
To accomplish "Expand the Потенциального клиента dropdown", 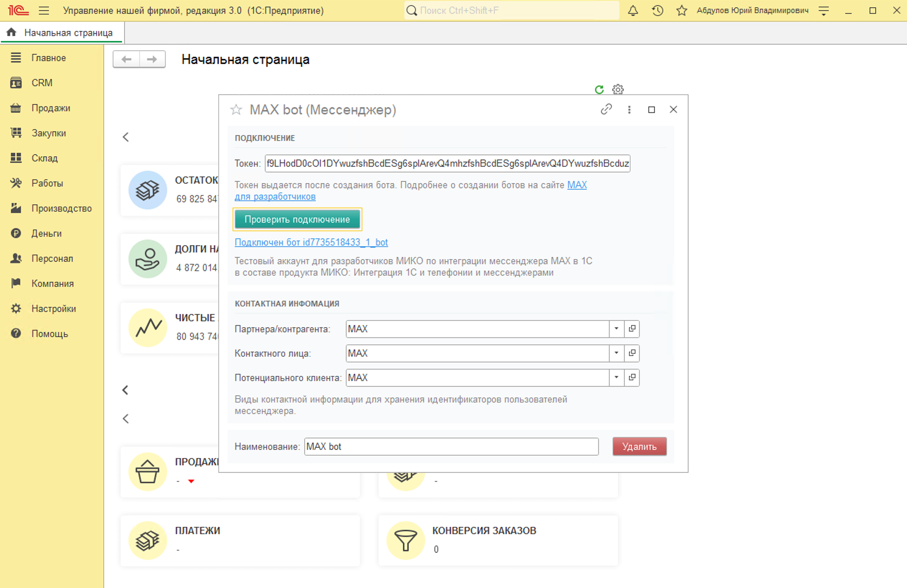I will pos(616,378).
